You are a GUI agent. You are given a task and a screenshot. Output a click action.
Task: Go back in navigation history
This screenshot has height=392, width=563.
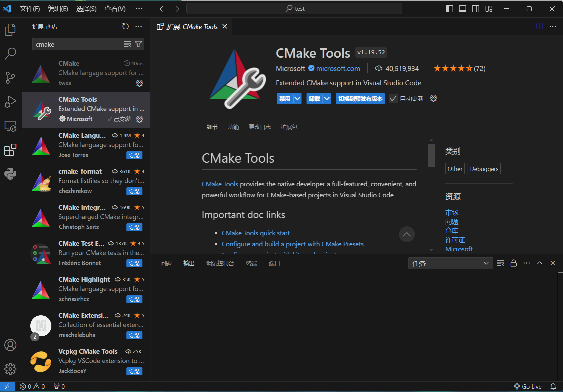tap(163, 9)
